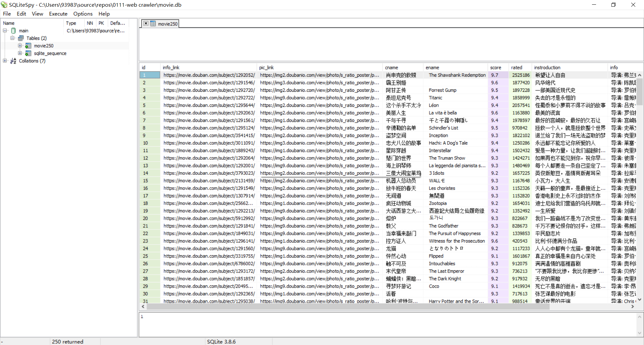The width and height of the screenshot is (644, 345).
Task: Click the main database icon in tree
Action: 13,30
